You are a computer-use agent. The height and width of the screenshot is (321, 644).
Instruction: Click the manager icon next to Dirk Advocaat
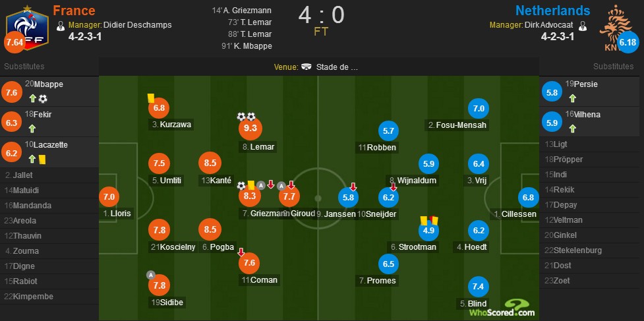click(582, 26)
